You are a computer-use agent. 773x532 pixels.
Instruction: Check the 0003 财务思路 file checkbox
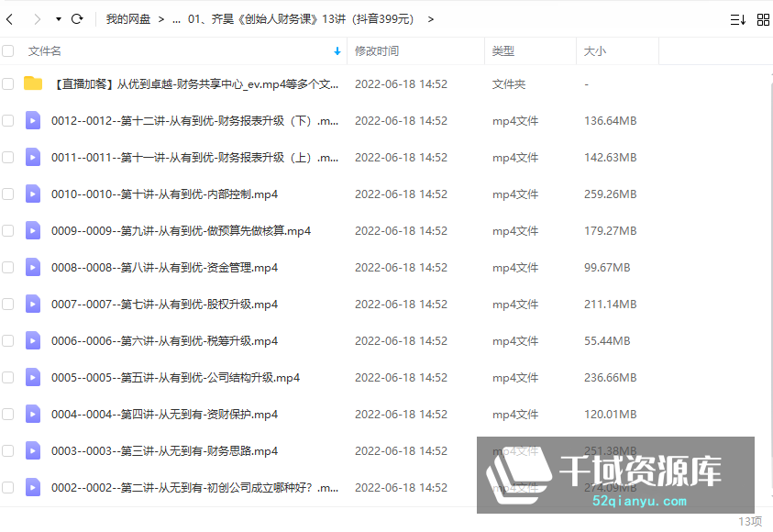point(8,450)
